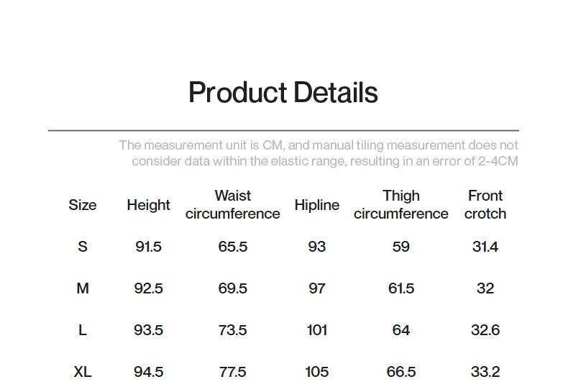Click hipline value 93 in S row
Viewport: 568px width, 392px height.
(x=316, y=247)
